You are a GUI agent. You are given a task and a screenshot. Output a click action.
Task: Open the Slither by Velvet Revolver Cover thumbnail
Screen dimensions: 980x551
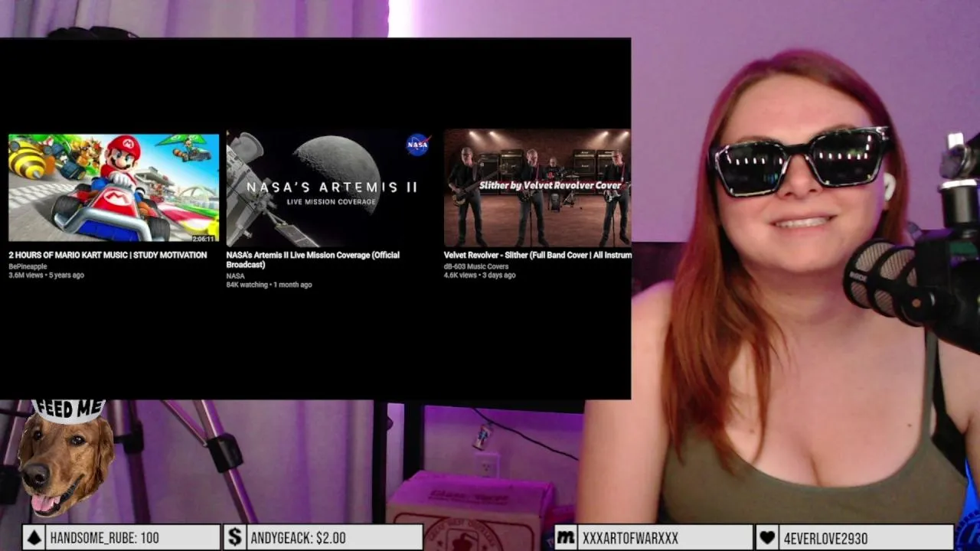(x=537, y=187)
